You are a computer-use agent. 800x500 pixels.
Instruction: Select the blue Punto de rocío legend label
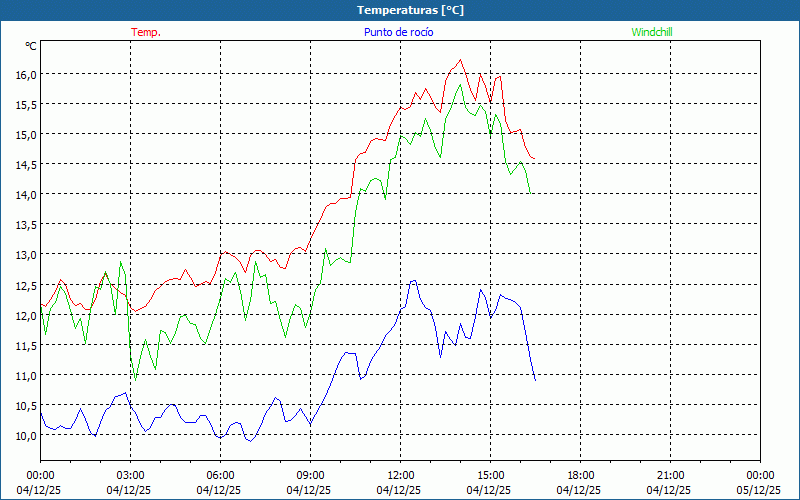click(398, 32)
